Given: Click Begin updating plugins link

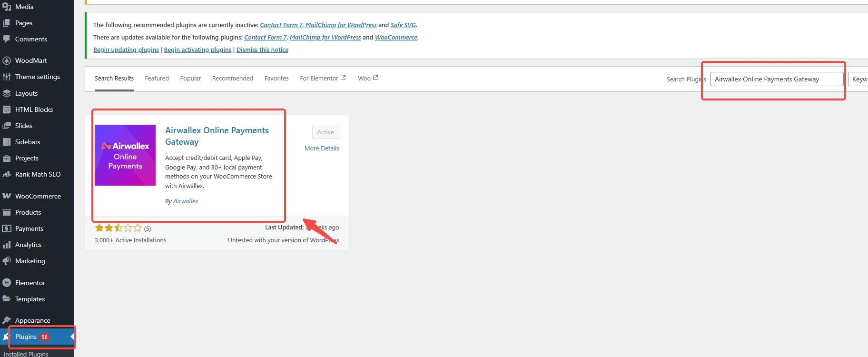Looking at the screenshot, I should [126, 50].
